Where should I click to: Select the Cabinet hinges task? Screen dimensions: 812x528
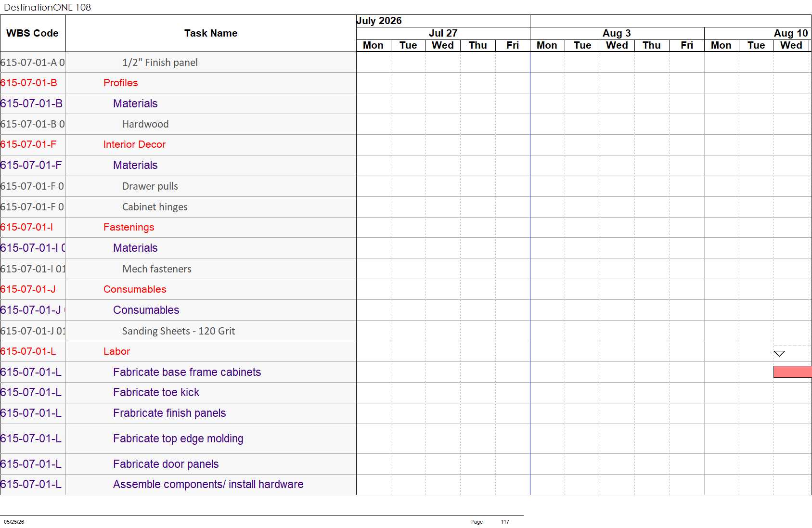point(155,207)
